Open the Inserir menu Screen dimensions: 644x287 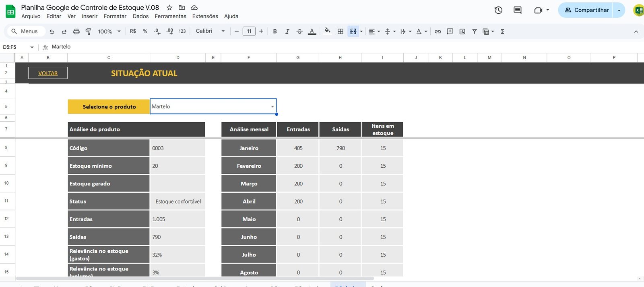click(90, 17)
